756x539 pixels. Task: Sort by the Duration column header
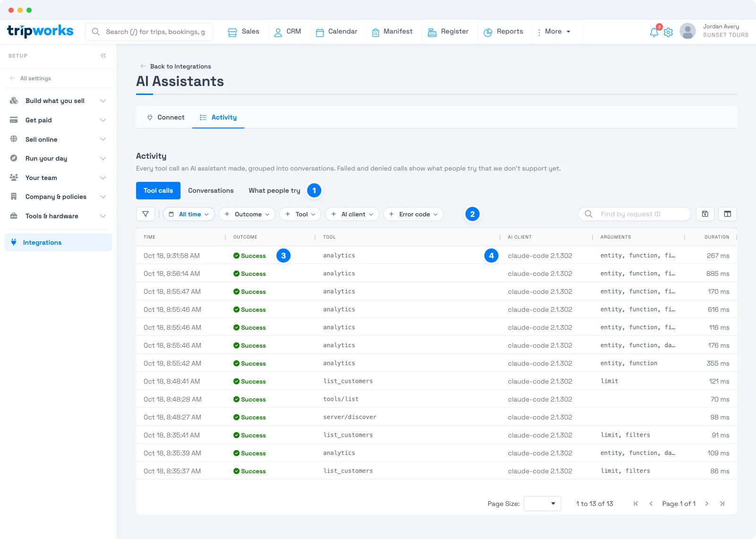point(717,237)
